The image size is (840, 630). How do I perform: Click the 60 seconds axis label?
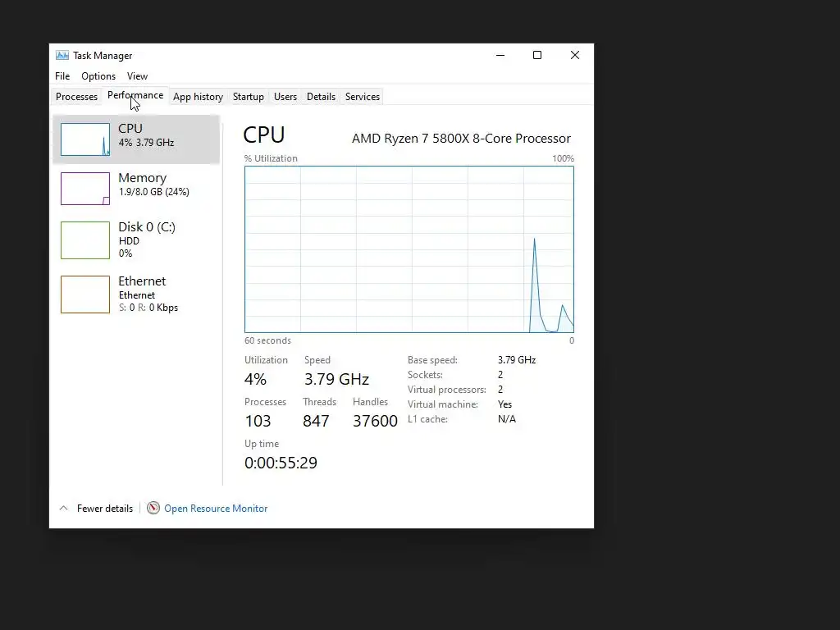tap(268, 340)
